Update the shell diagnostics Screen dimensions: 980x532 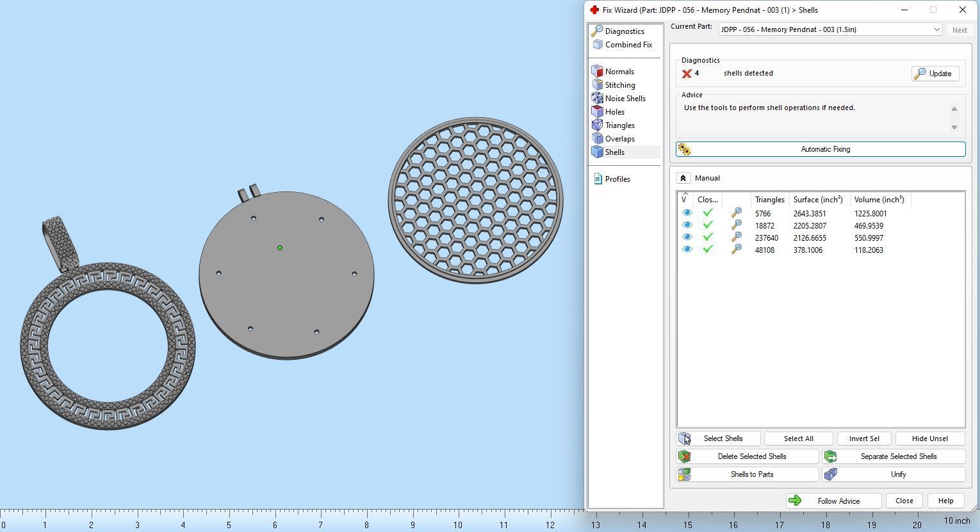(x=935, y=74)
